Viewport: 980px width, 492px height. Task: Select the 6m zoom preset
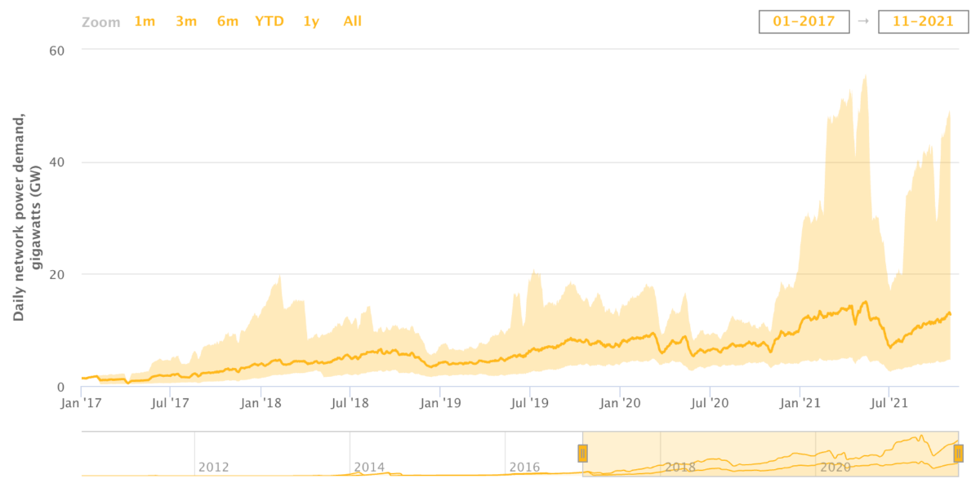tap(228, 21)
